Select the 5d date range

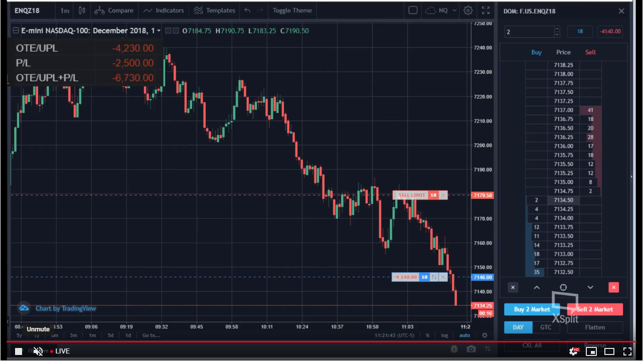tap(110, 335)
